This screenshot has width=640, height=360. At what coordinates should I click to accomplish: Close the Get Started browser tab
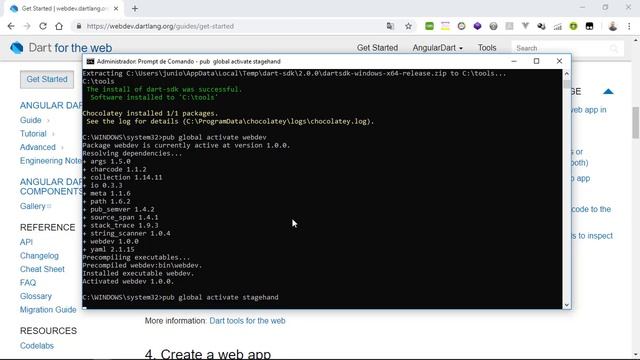tap(116, 8)
